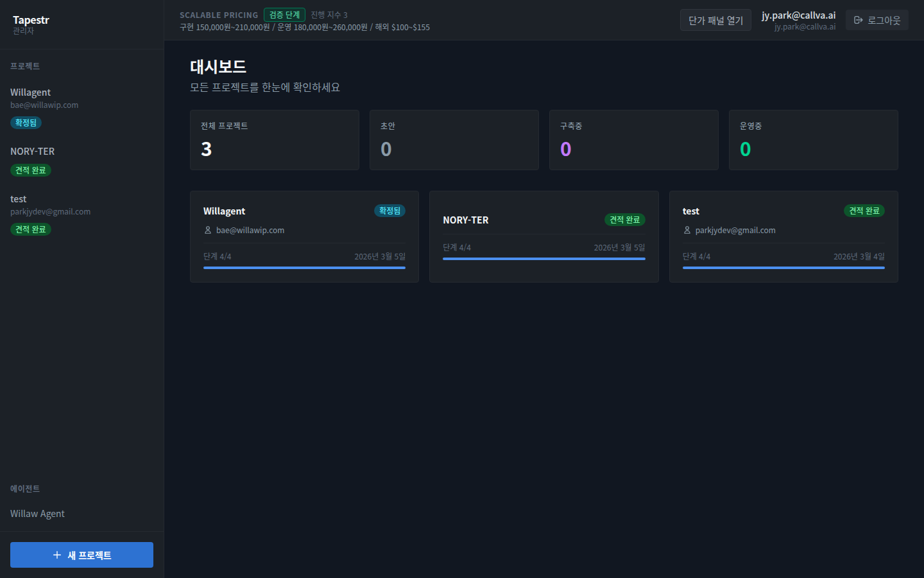The width and height of the screenshot is (924, 578).
Task: Select Willagent project in sidebar
Action: (x=30, y=92)
